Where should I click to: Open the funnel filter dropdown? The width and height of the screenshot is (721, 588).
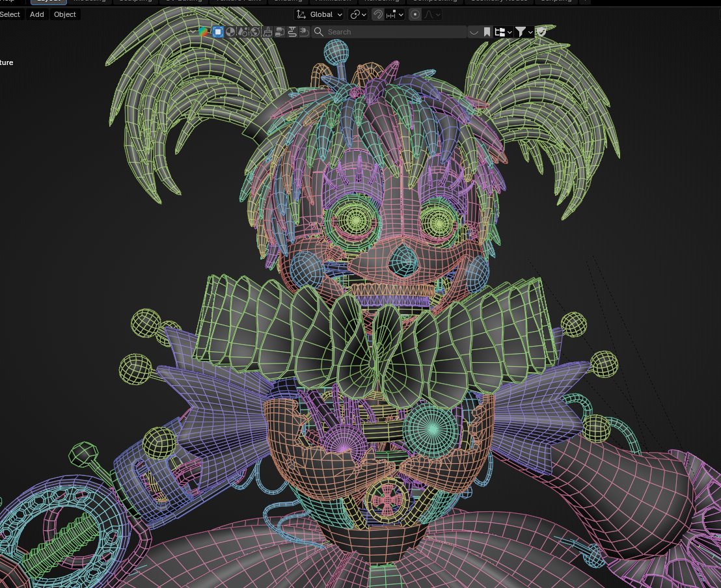[x=524, y=32]
